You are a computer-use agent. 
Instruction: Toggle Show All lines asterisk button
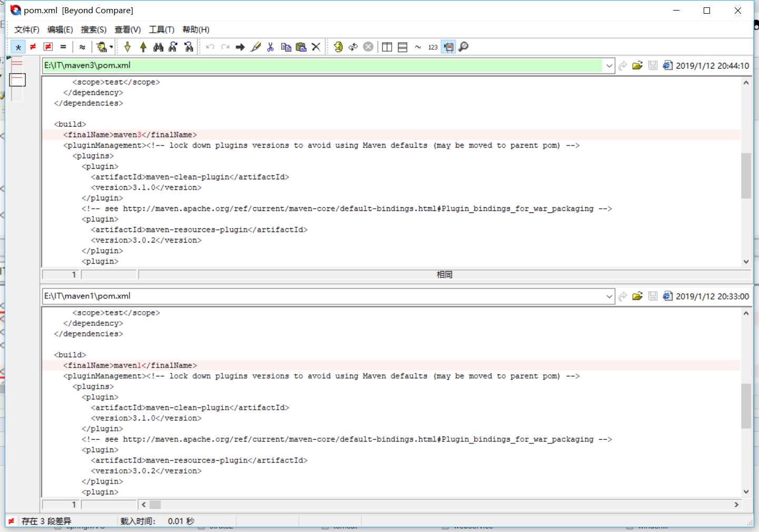[18, 47]
